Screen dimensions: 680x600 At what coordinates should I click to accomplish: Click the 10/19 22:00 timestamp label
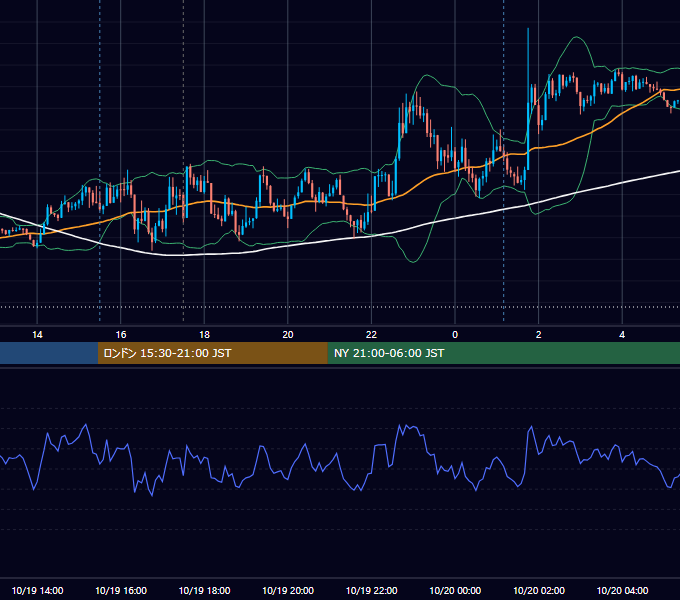pyautogui.click(x=371, y=590)
